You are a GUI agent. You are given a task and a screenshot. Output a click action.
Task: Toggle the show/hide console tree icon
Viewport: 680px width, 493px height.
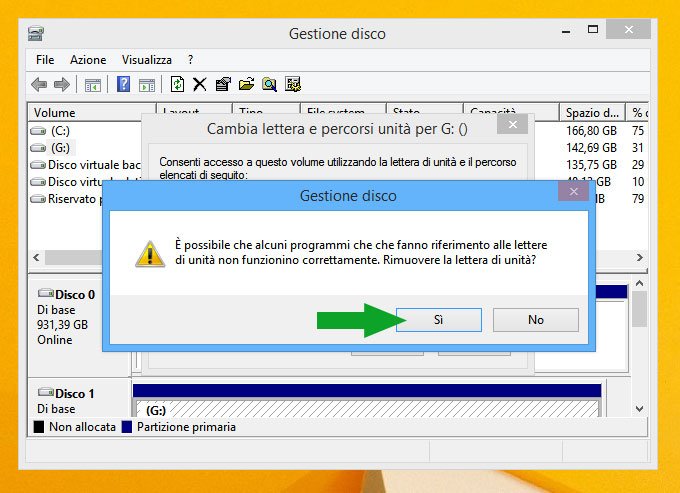click(92, 85)
